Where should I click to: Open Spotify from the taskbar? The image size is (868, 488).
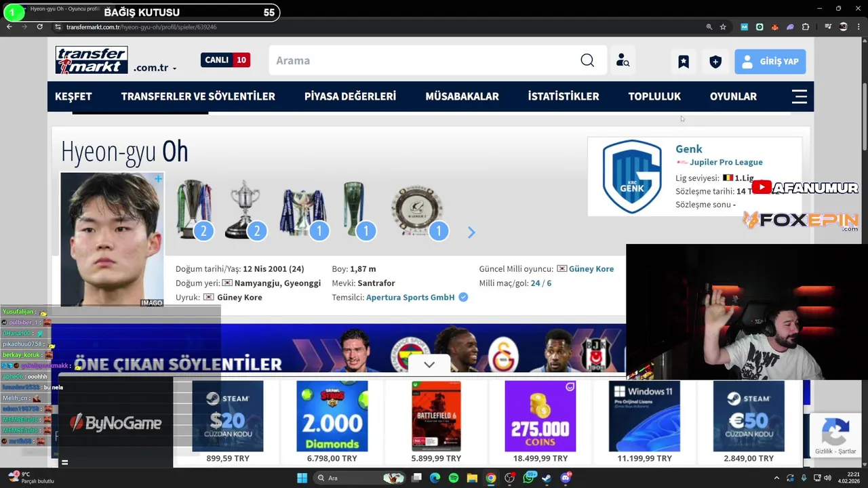click(x=454, y=478)
